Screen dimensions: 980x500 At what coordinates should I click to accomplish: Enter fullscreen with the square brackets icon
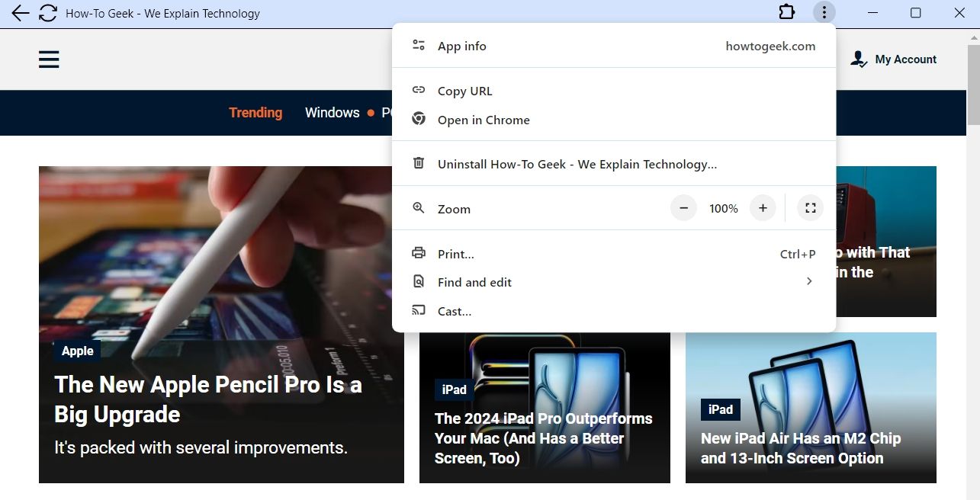(811, 208)
